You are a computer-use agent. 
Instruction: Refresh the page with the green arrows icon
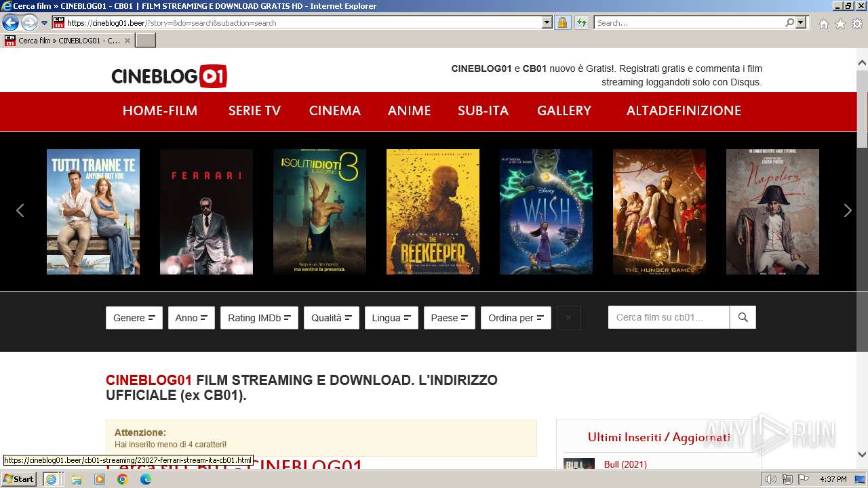pyautogui.click(x=581, y=22)
